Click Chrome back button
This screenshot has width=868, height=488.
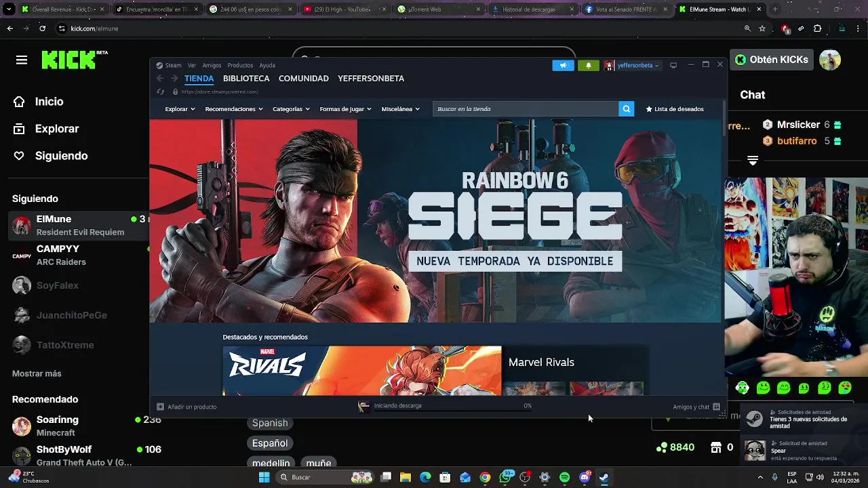click(x=9, y=28)
